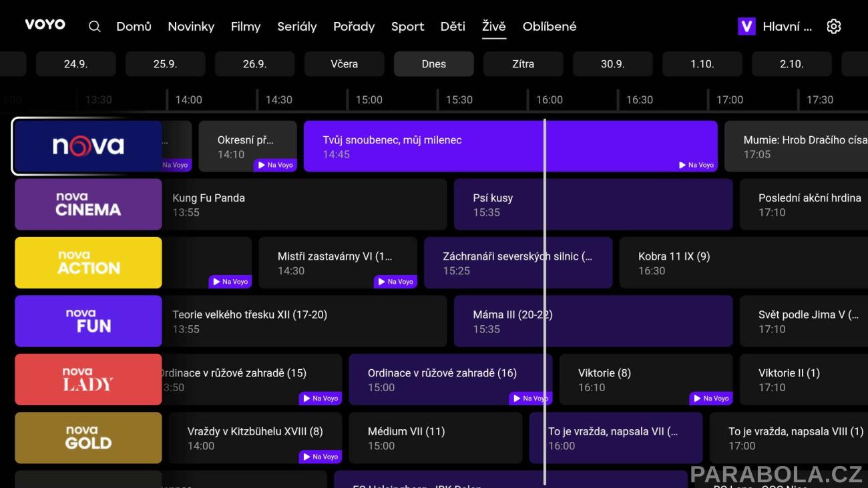Open Poslední akční hrdina program
868x488 pixels.
tap(804, 204)
